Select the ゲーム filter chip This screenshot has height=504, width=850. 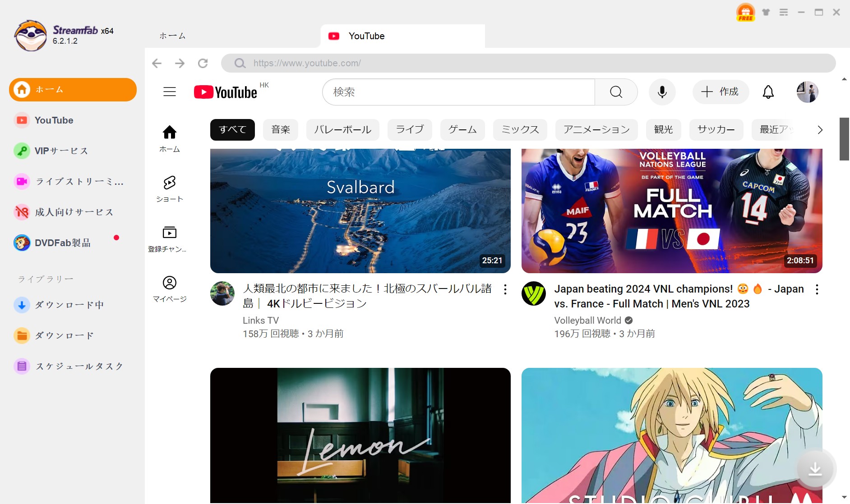462,130
